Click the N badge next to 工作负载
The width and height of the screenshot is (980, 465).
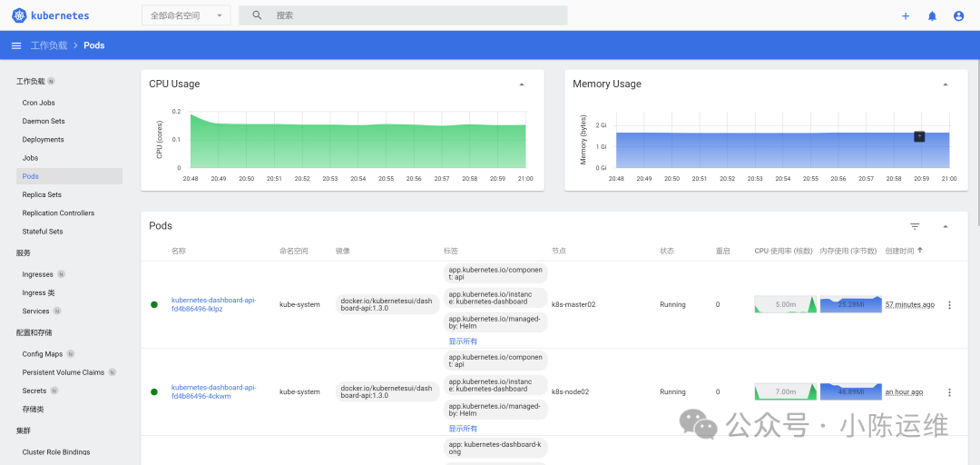pos(51,82)
